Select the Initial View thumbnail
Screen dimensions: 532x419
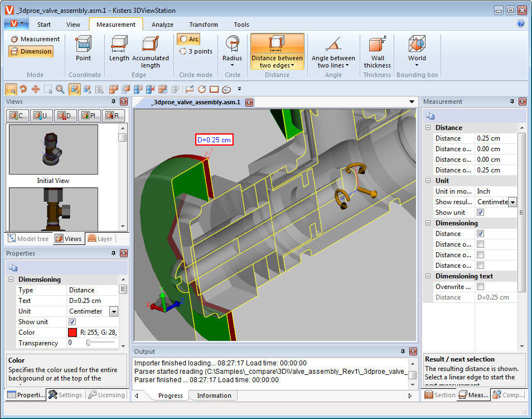(x=54, y=150)
